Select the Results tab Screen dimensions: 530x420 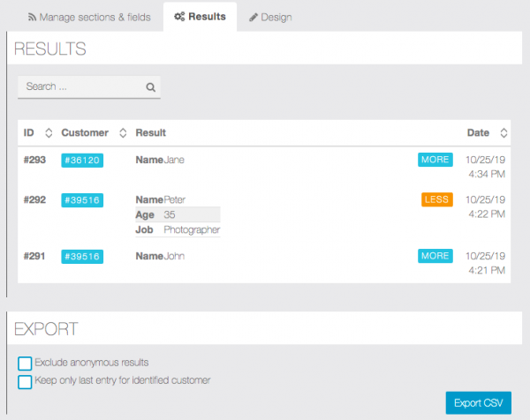click(200, 17)
